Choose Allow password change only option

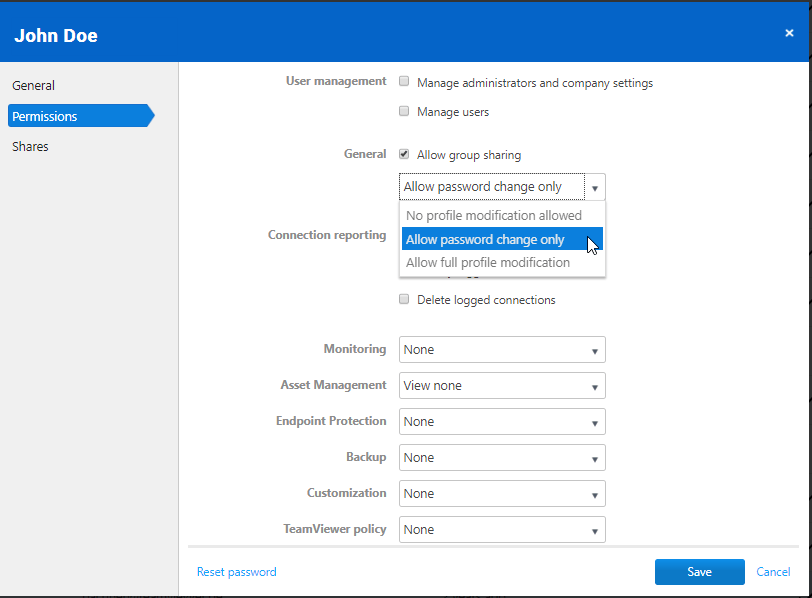485,240
